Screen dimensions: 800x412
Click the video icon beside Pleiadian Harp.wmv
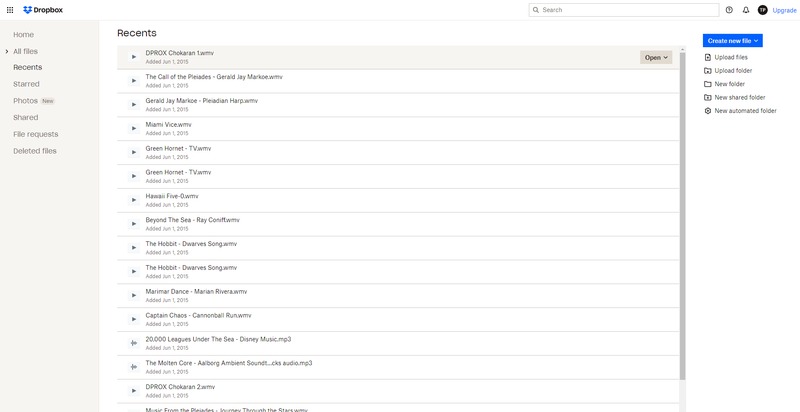[x=134, y=105]
